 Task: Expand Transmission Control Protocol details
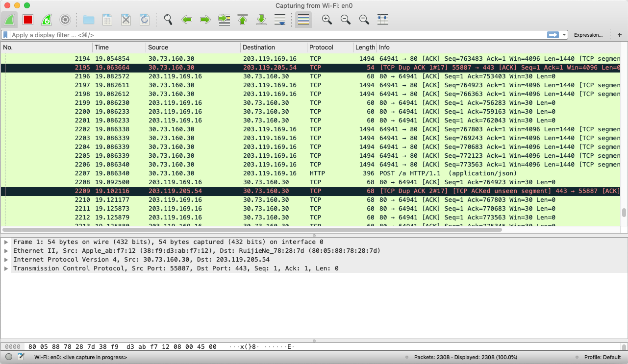[6, 268]
